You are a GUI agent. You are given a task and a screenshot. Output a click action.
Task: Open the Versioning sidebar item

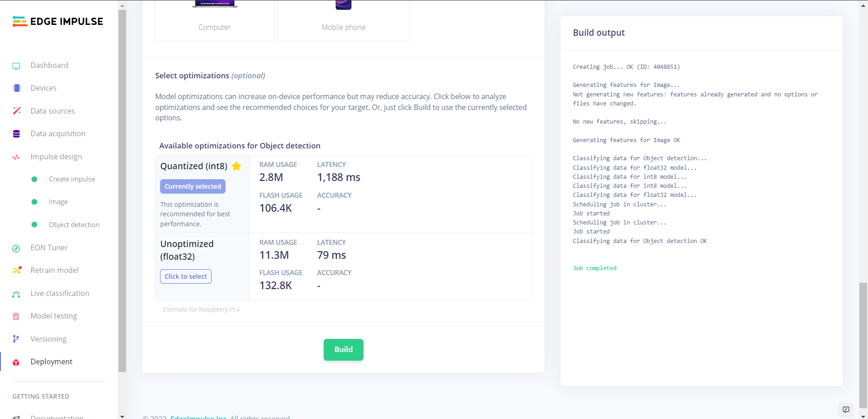coord(48,339)
